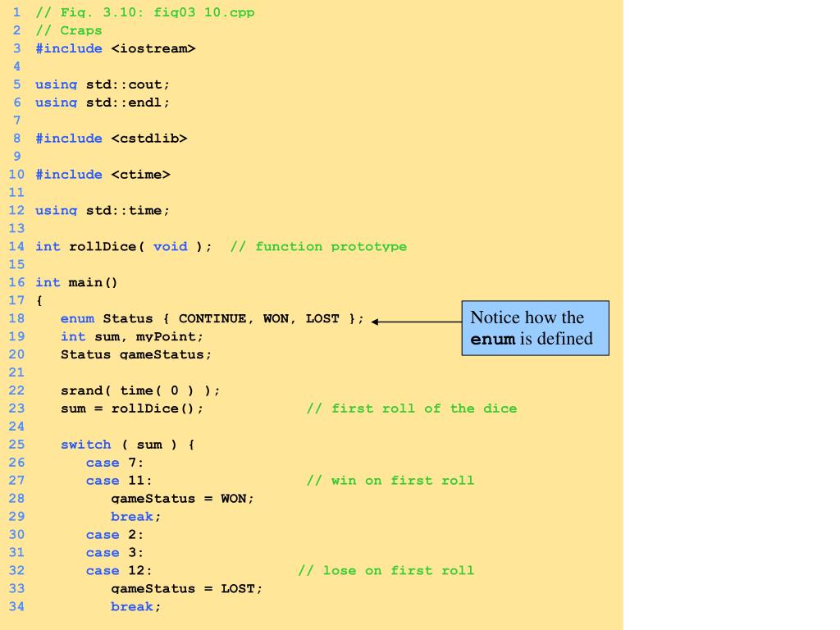Select '#include <iostream>' on line 3

[115, 48]
